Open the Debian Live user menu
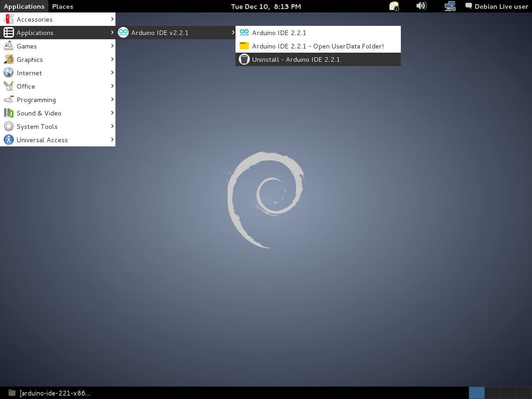 click(497, 6)
